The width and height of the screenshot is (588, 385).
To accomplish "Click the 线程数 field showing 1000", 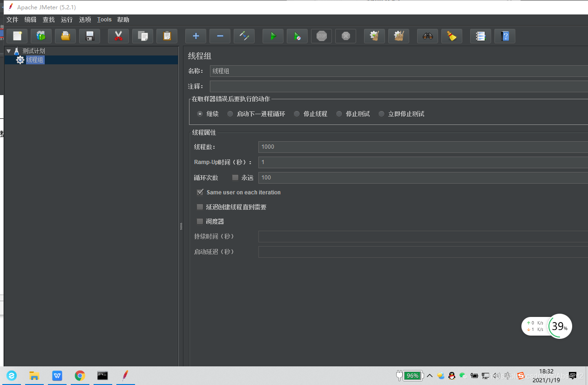I will (x=423, y=147).
